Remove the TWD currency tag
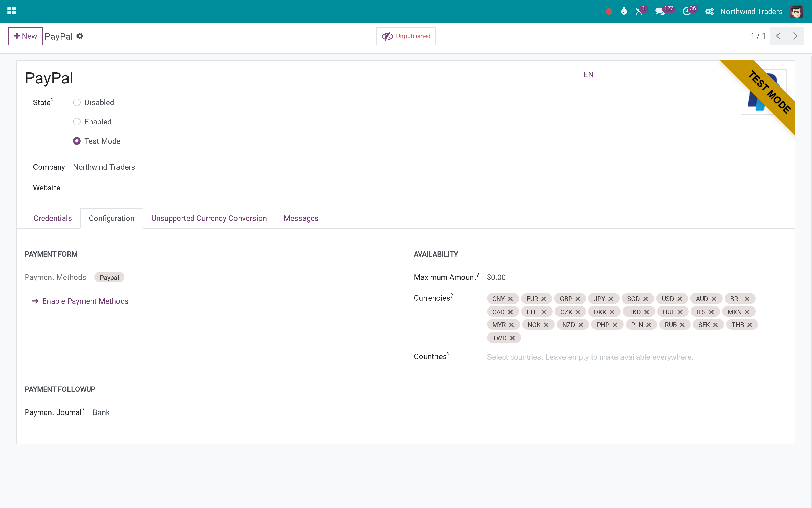Viewport: 812px width, 508px height. (512, 338)
